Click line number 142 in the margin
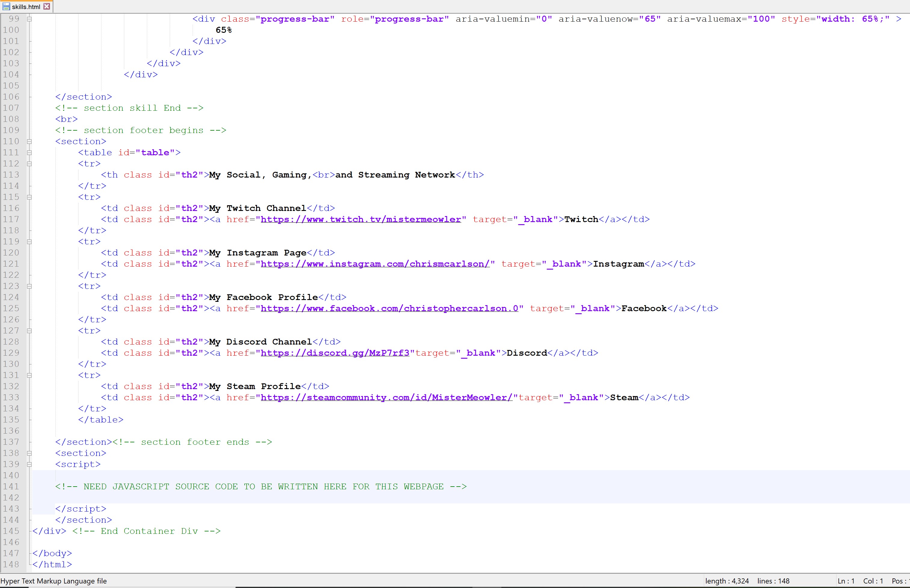 click(11, 497)
